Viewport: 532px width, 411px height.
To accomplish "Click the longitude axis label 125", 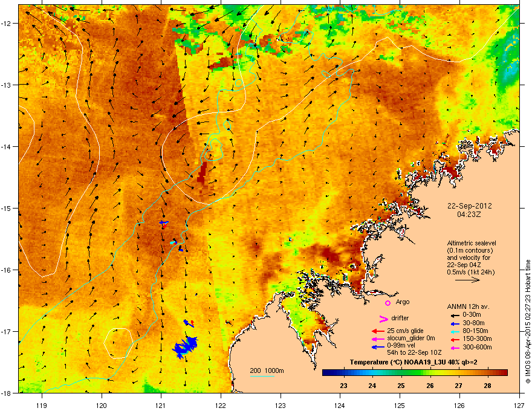I will (x=400, y=405).
